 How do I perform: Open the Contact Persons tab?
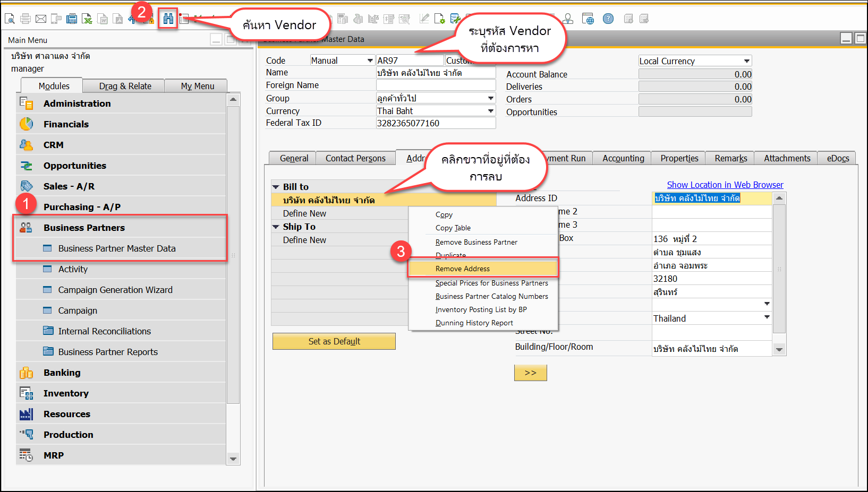click(355, 158)
